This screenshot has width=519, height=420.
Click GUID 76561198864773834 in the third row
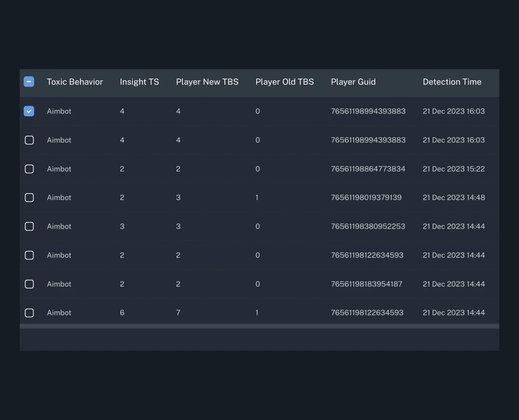[x=368, y=169]
